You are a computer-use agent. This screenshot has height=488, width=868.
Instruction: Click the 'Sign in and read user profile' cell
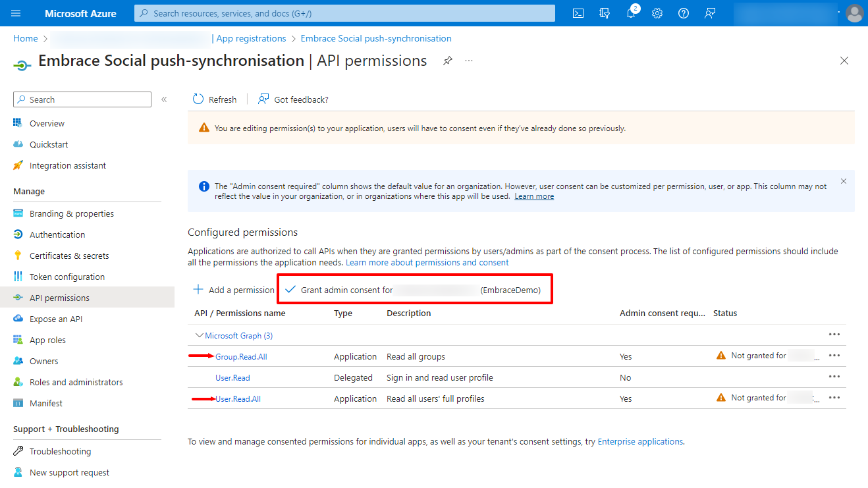coord(440,377)
